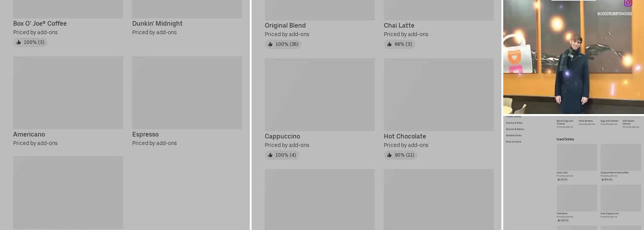Screen dimensions: 644x230
Task: Open Donuts & Bakery menu category
Action: 515,129
